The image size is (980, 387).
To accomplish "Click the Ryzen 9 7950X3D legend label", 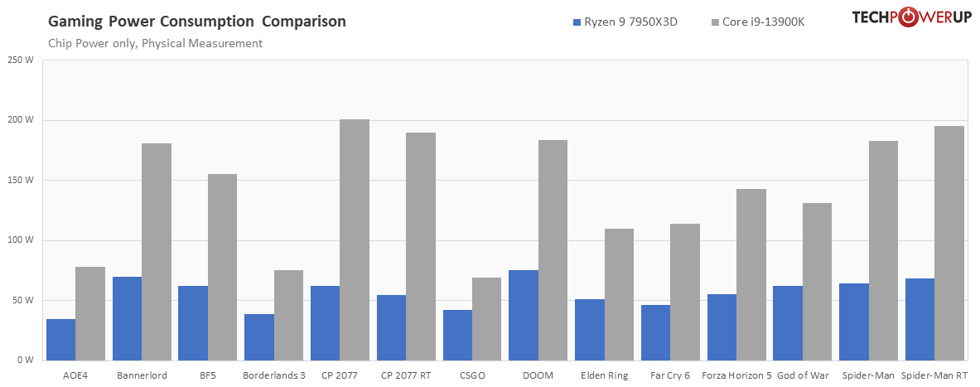I will coord(631,22).
